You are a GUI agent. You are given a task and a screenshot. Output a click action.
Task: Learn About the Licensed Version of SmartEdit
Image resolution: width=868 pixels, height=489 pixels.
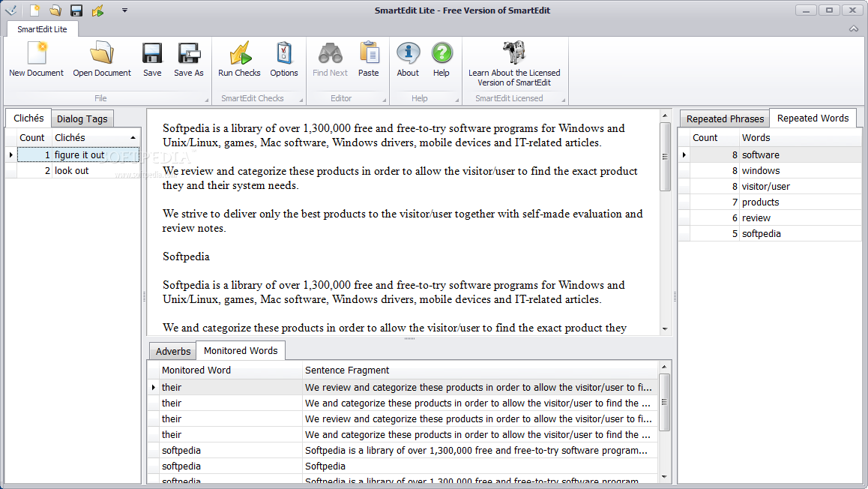514,64
